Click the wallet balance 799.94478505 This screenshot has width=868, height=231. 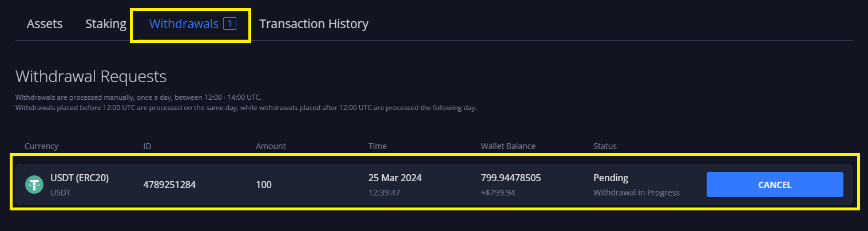[x=511, y=178]
